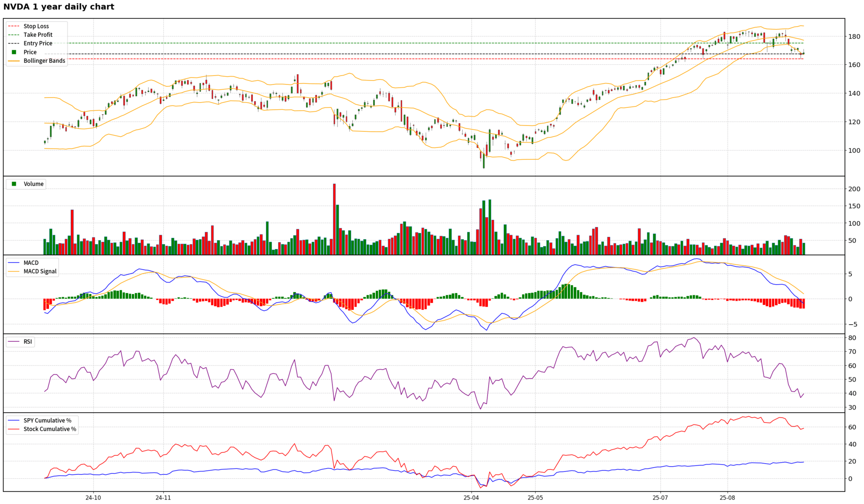Screen dimensions: 864x504
Task: Click the 25-04 date axis label
Action: pyautogui.click(x=471, y=498)
